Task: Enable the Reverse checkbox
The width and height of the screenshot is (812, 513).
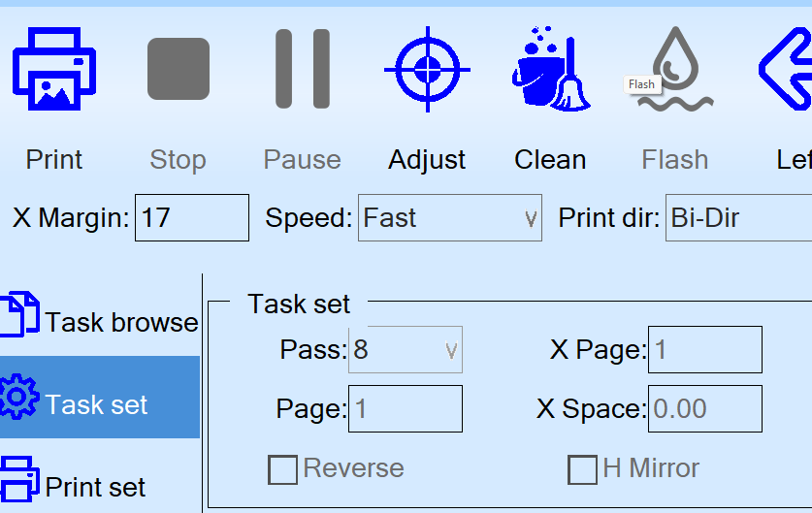Action: (283, 470)
